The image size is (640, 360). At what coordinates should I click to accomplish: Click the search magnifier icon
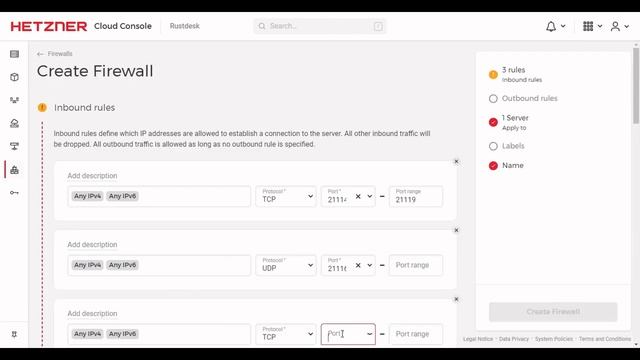[262, 26]
